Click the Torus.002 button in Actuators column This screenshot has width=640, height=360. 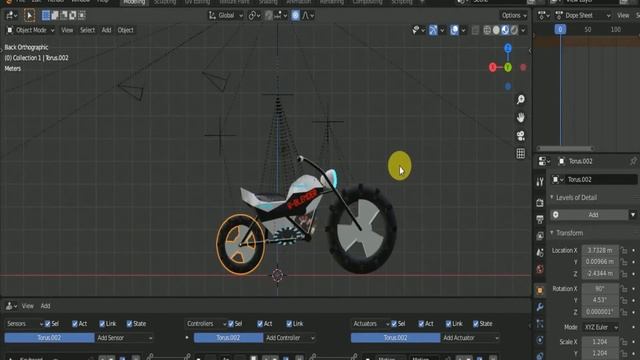[x=396, y=338]
